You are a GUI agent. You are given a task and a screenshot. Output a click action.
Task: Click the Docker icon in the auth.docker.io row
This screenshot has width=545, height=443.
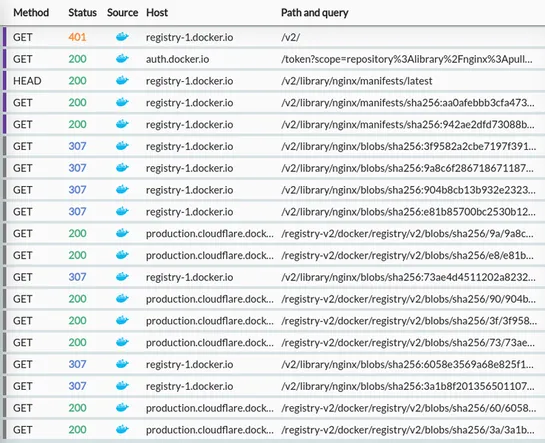(x=122, y=58)
